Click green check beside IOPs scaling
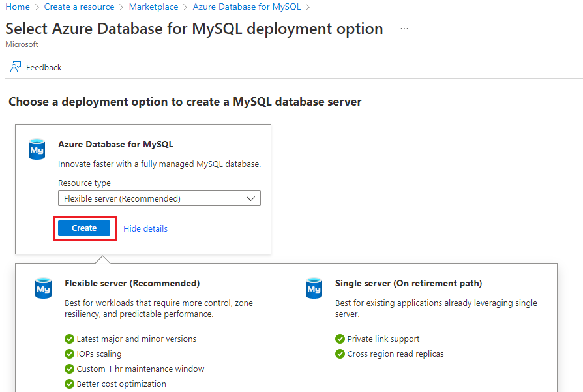 [69, 354]
